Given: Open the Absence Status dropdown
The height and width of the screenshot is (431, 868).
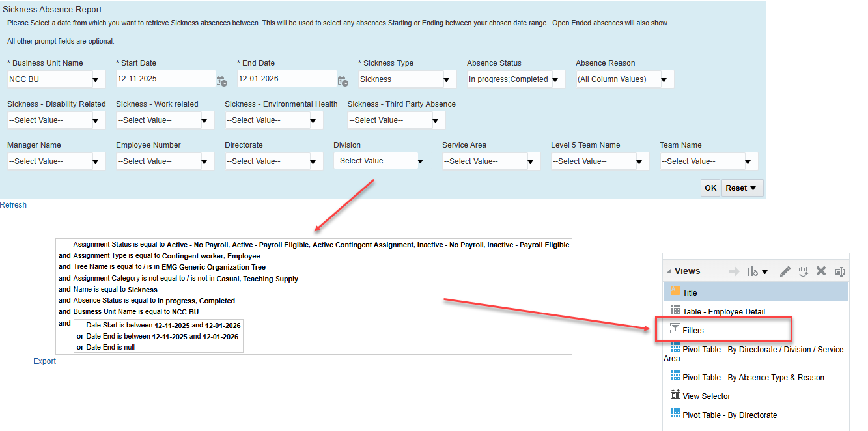Looking at the screenshot, I should tap(556, 80).
